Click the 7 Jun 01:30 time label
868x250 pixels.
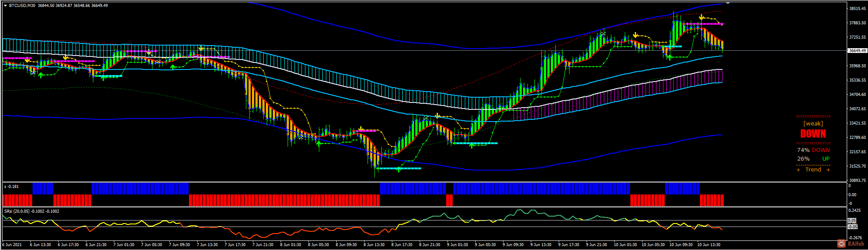(x=123, y=245)
